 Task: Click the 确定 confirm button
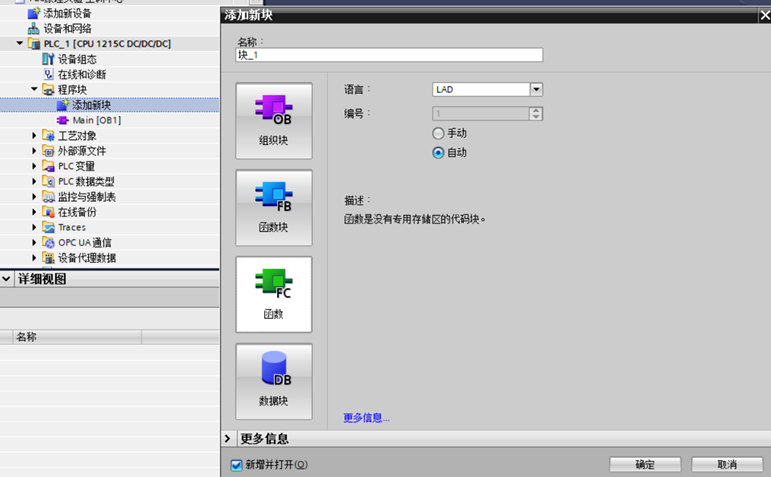(x=645, y=465)
